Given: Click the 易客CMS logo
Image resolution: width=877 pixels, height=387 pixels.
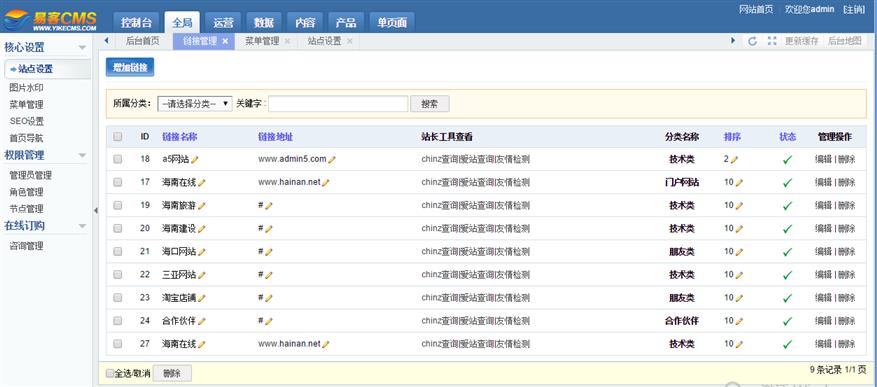Looking at the screenshot, I should tap(50, 20).
